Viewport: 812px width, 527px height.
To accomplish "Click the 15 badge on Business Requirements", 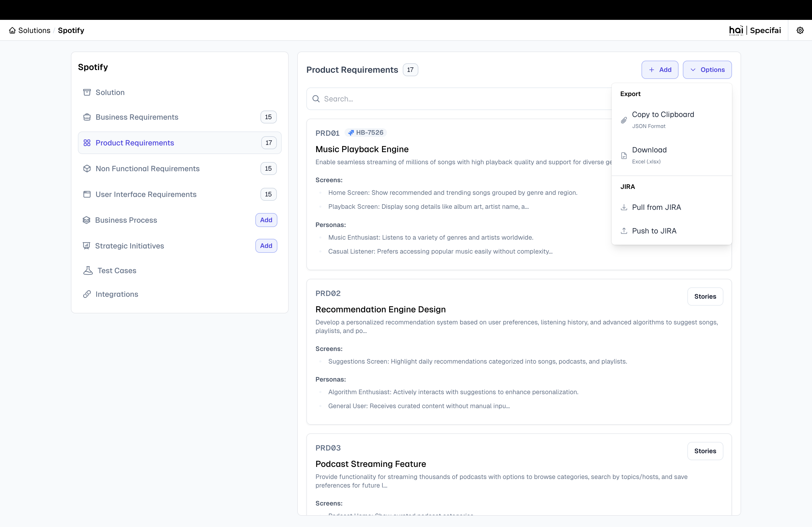I will tap(269, 117).
